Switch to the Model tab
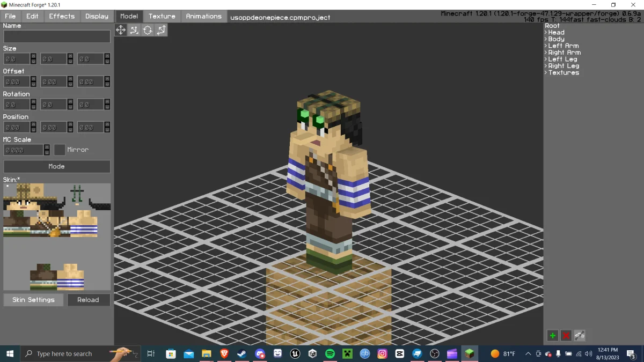The height and width of the screenshot is (362, 644). pos(129,16)
